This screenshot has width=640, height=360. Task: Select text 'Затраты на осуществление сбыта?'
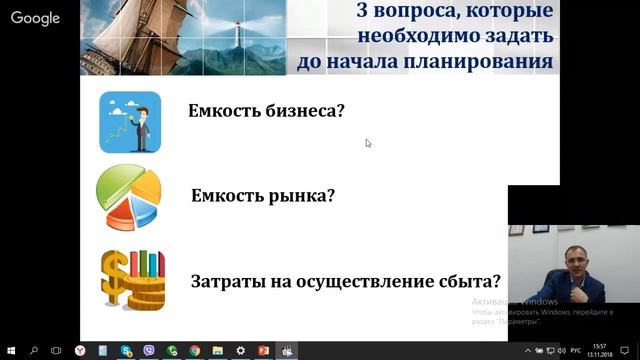(x=346, y=281)
